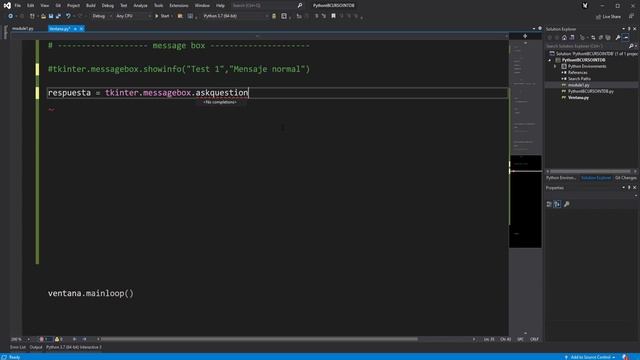Click the ventana.mainloop() code line
Image resolution: width=640 pixels, height=360 pixels.
91,293
